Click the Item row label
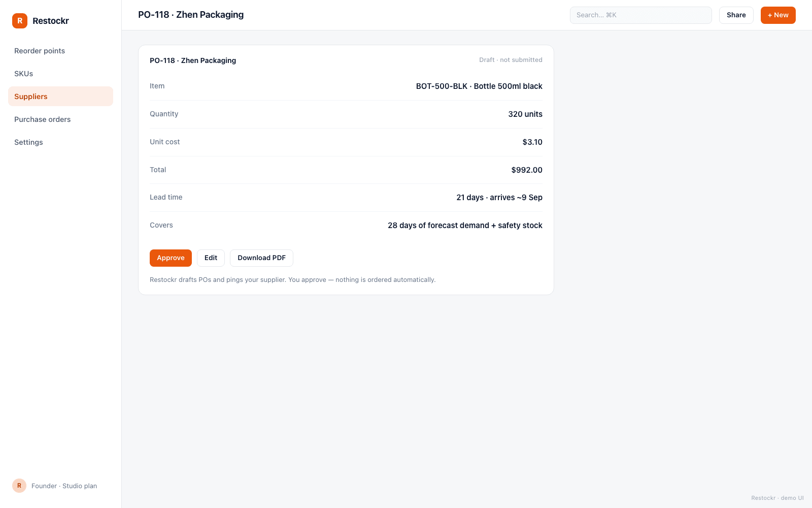 157,86
